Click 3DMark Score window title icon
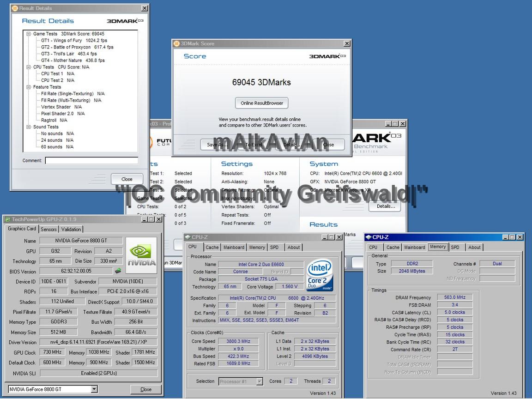 point(176,43)
